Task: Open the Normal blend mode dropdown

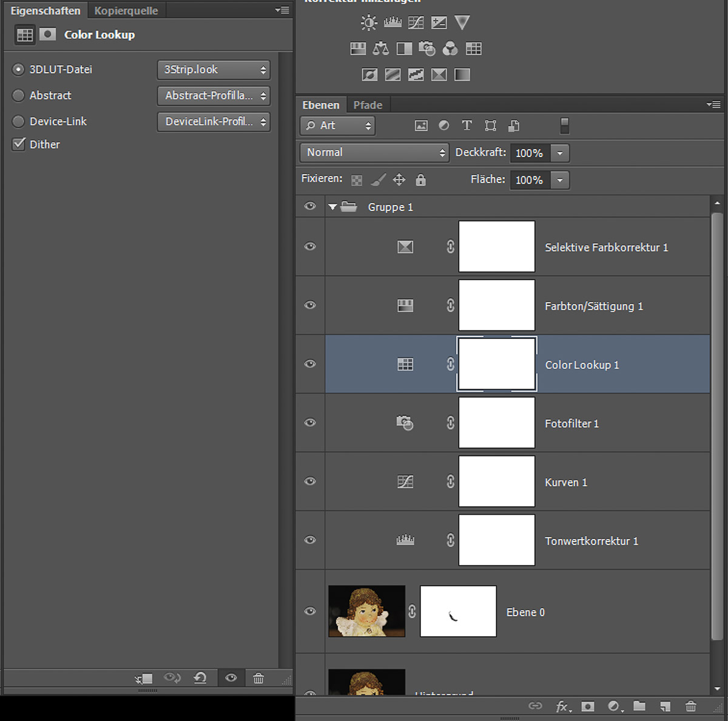Action: pos(374,153)
